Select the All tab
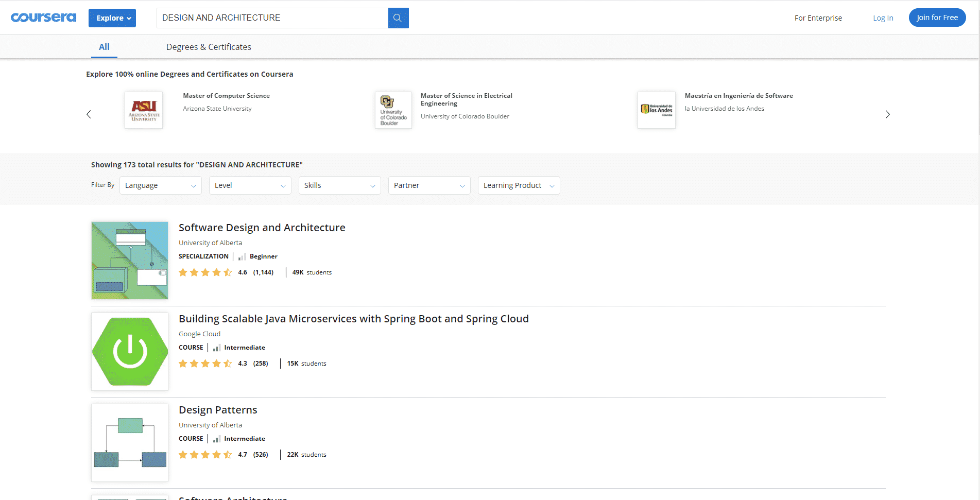Image resolution: width=980 pixels, height=500 pixels. coord(104,47)
